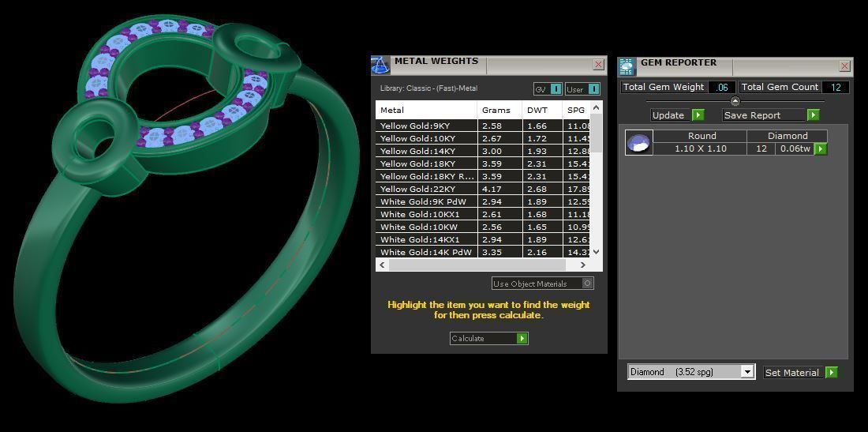The width and height of the screenshot is (868, 432).
Task: Select the White Gold:9K PdW row
Action: (483, 201)
